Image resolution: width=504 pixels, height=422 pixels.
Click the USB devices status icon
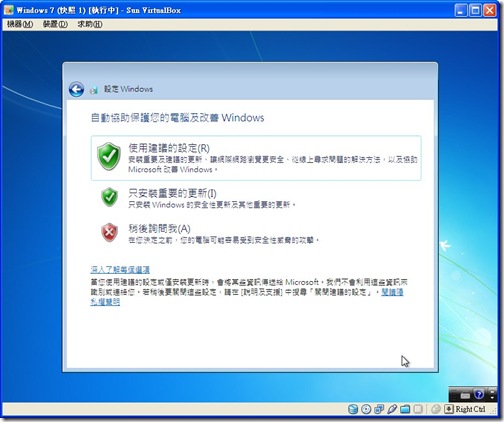392,409
